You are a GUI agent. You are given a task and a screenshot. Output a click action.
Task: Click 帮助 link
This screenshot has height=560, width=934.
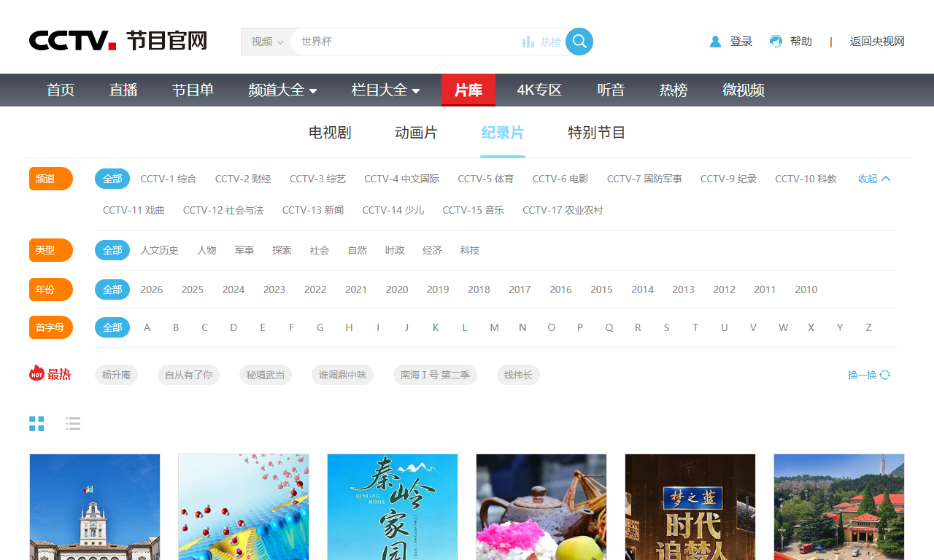point(801,42)
